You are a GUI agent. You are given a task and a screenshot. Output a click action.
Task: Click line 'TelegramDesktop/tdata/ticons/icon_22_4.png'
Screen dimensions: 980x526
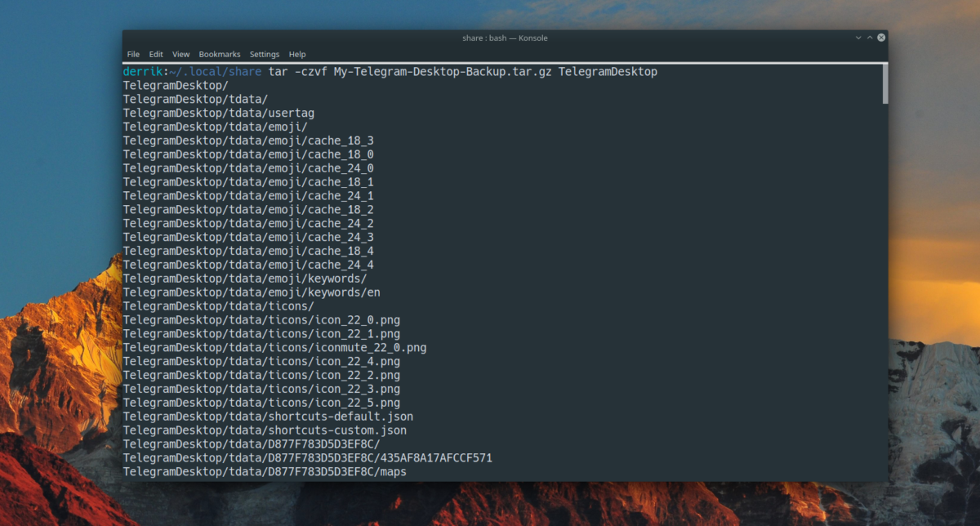pyautogui.click(x=261, y=362)
